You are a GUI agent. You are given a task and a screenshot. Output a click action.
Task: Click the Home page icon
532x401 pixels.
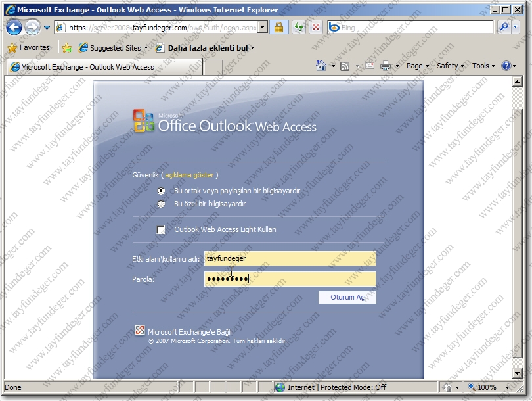click(321, 66)
